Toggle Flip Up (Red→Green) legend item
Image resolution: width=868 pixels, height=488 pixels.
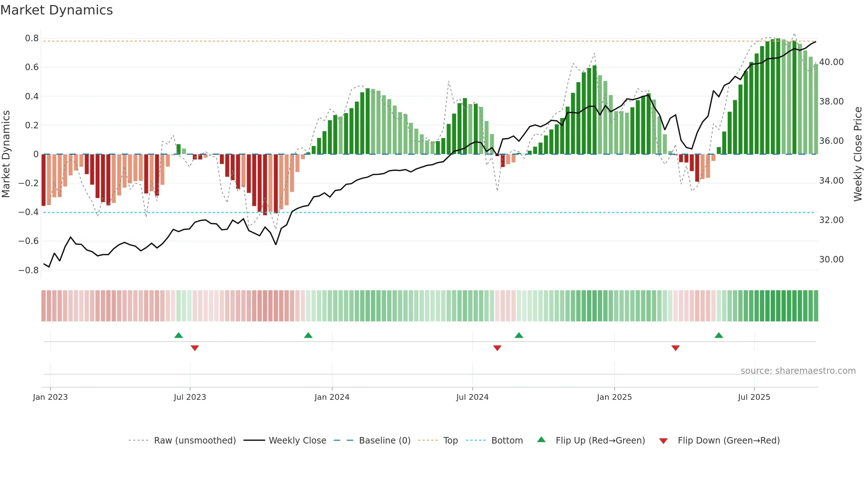591,440
